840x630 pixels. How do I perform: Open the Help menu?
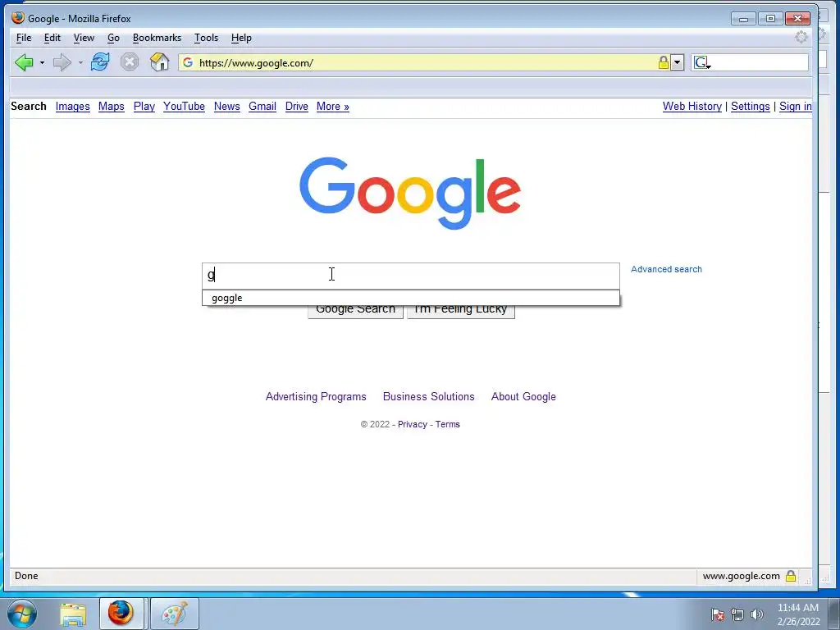pyautogui.click(x=241, y=38)
